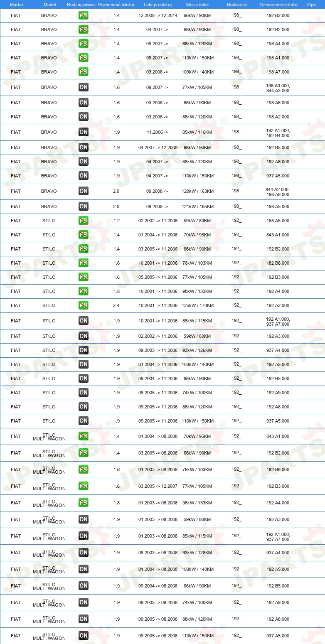Click diesel ON icon in Bravo 77kW / 105KM row
The image size is (325, 644).
point(84,87)
